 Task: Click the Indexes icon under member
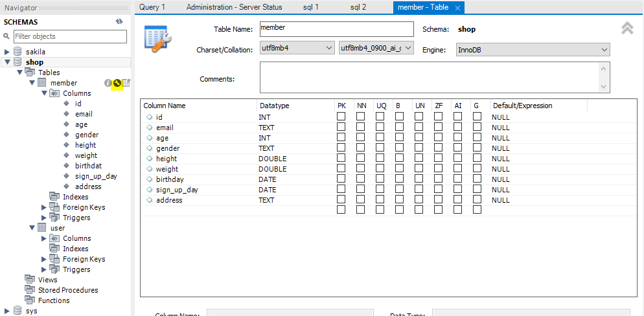pos(54,197)
